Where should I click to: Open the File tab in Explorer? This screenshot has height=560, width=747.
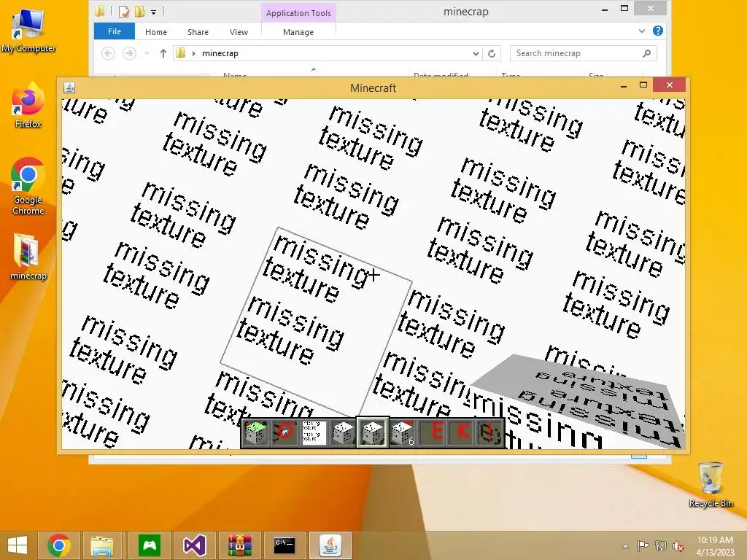[115, 31]
